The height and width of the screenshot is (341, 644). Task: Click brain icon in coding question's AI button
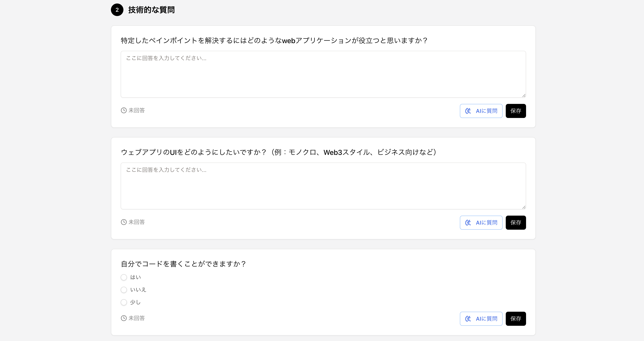pos(468,319)
